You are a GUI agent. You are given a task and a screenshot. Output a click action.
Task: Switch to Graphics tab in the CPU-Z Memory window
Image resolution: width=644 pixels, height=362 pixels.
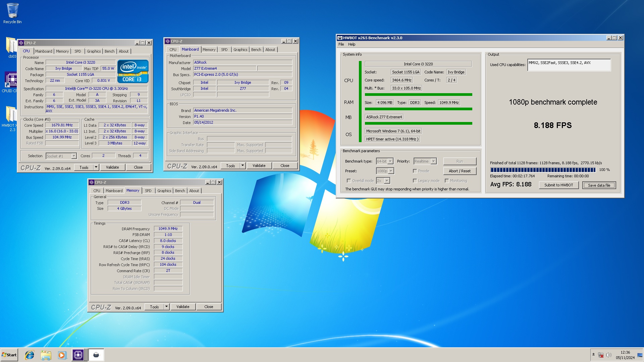tap(164, 191)
